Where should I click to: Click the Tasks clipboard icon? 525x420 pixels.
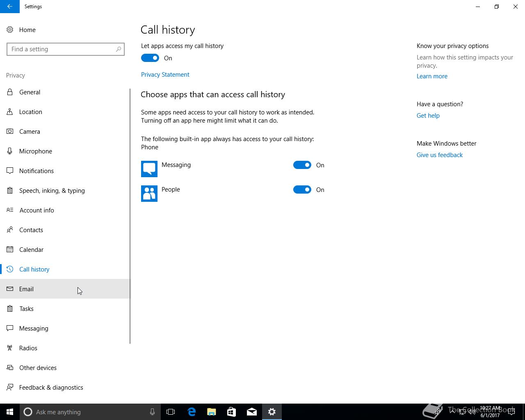tap(10, 308)
